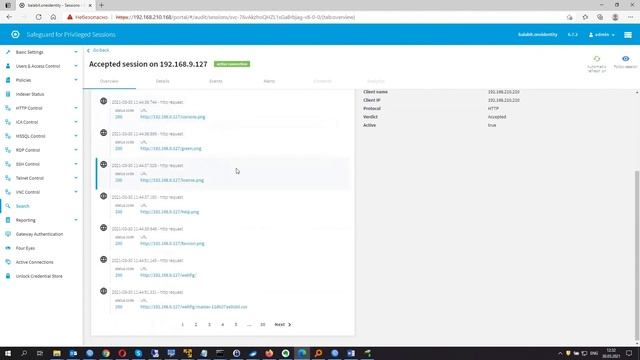Click the browser refresh button

(38, 17)
